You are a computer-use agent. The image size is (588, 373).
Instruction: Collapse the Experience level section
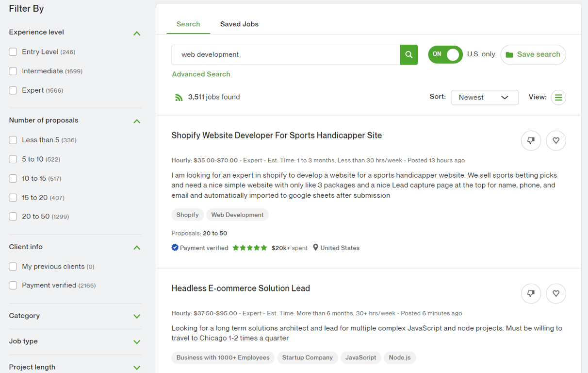(x=137, y=33)
